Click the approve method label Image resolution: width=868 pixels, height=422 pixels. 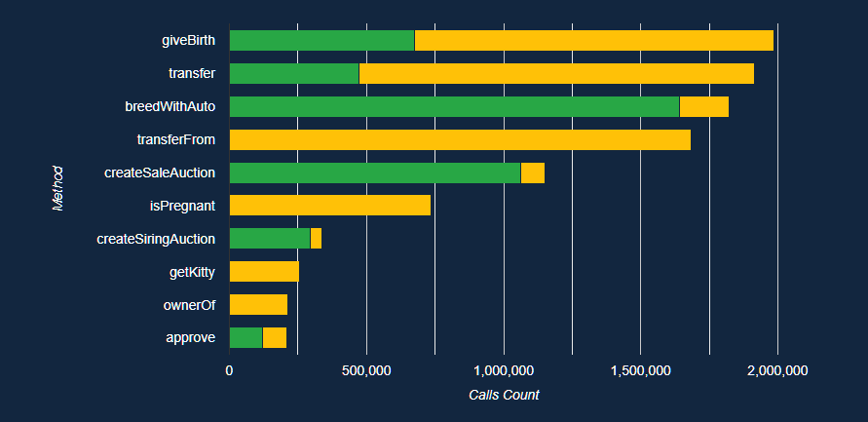pos(190,338)
